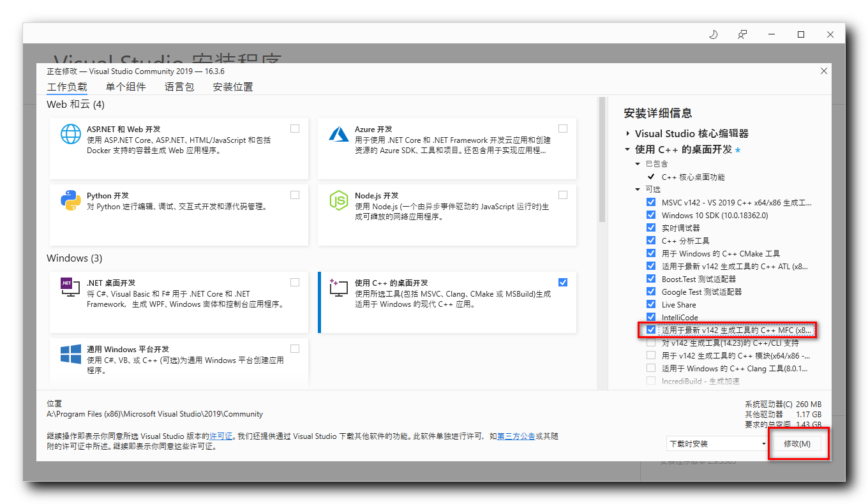.NET 桌面开发 purple icon
This screenshot has width=868, height=504.
point(71,288)
